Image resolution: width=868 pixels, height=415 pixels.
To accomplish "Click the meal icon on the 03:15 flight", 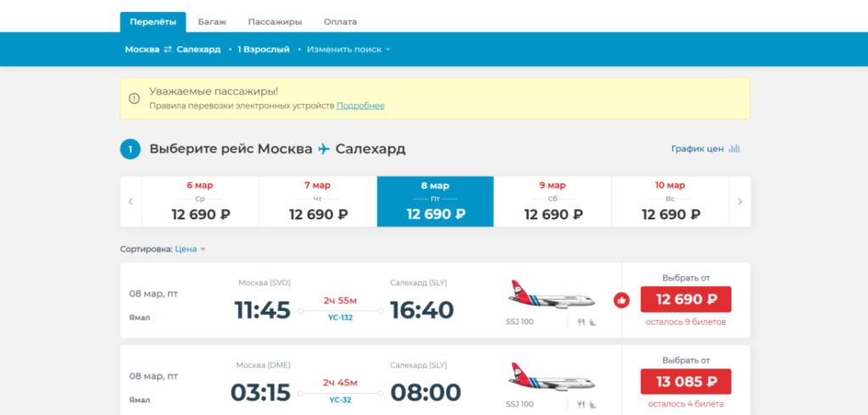I will click(x=581, y=404).
